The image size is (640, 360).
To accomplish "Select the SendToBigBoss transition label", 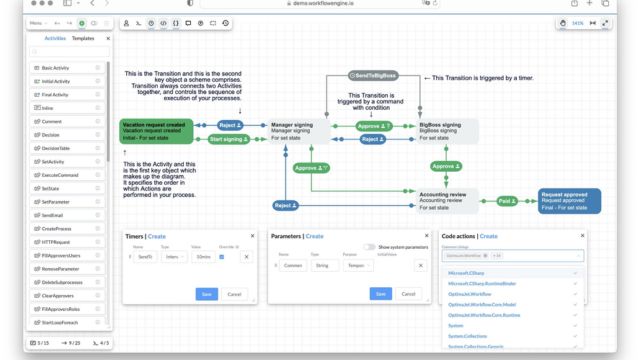I will tap(373, 76).
